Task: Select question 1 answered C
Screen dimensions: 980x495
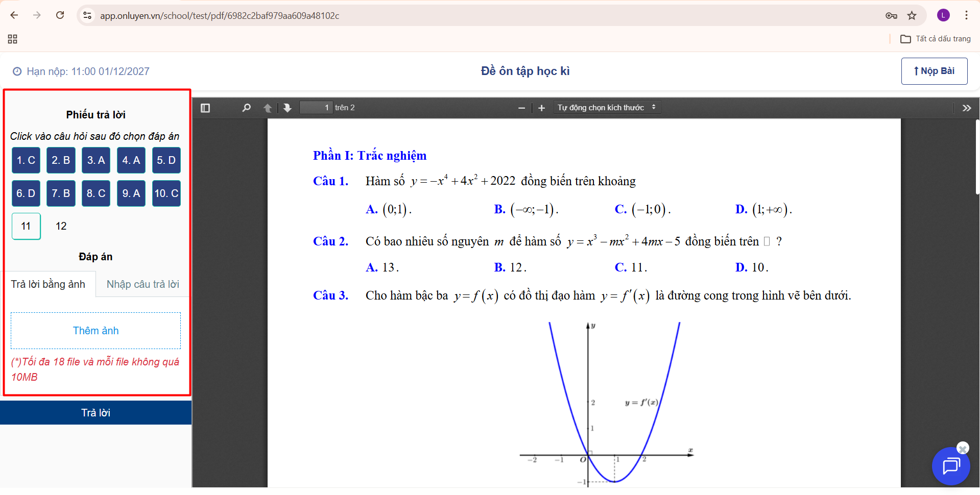Action: coord(26,160)
